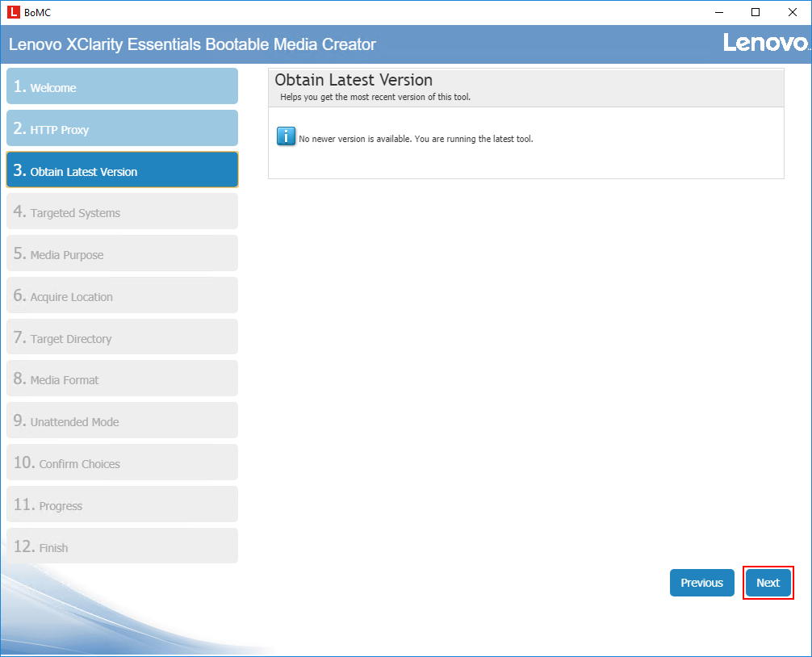Select step 12 Finish

[122, 546]
